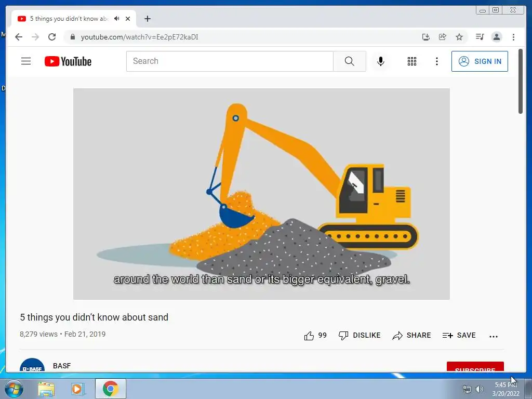Image resolution: width=532 pixels, height=399 pixels.
Task: Save video to a playlist
Action: click(x=459, y=336)
